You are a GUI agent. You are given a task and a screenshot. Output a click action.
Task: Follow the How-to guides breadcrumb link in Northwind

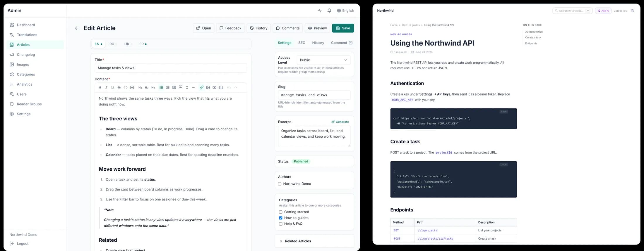[x=411, y=25]
